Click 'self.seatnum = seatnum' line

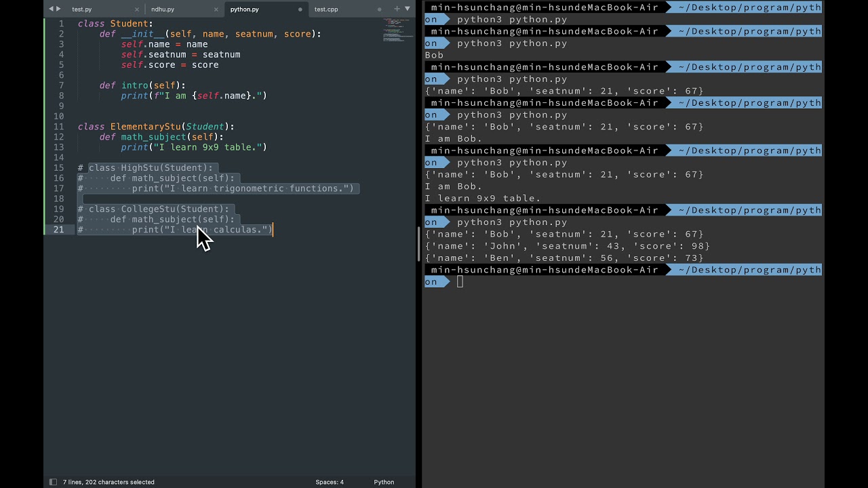[x=181, y=54]
